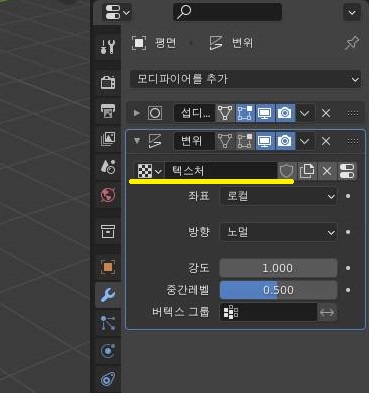Screen dimensions: 369x393
Task: Collapse the 변위 modifier panel
Action: pyautogui.click(x=137, y=141)
